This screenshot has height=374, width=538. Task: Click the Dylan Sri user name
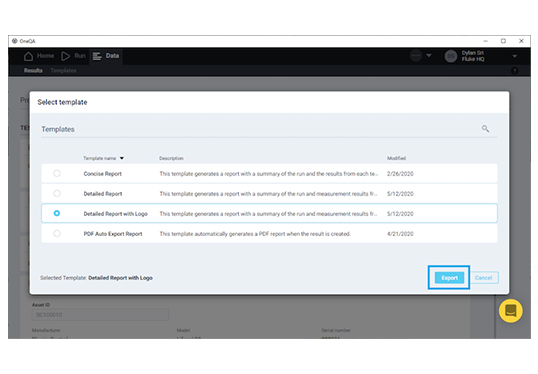tap(472, 53)
